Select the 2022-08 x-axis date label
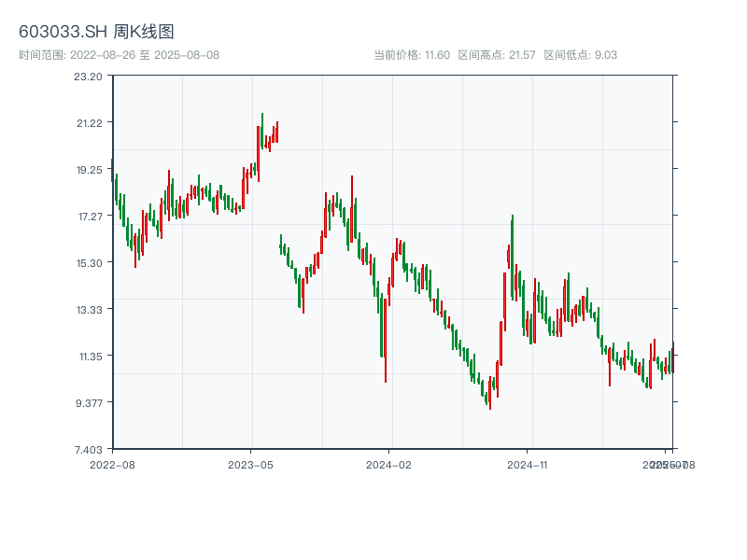 coord(112,464)
